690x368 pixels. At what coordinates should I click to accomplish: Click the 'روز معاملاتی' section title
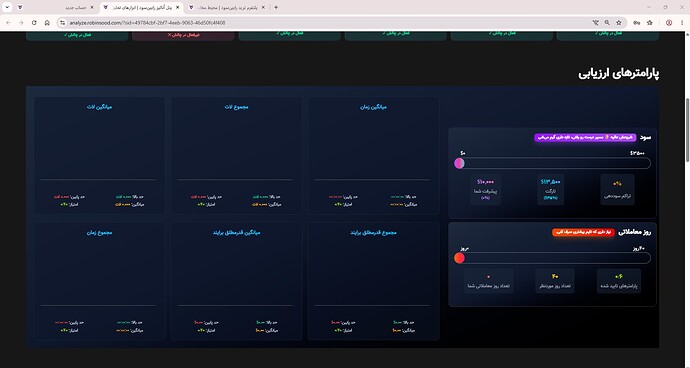tap(635, 232)
